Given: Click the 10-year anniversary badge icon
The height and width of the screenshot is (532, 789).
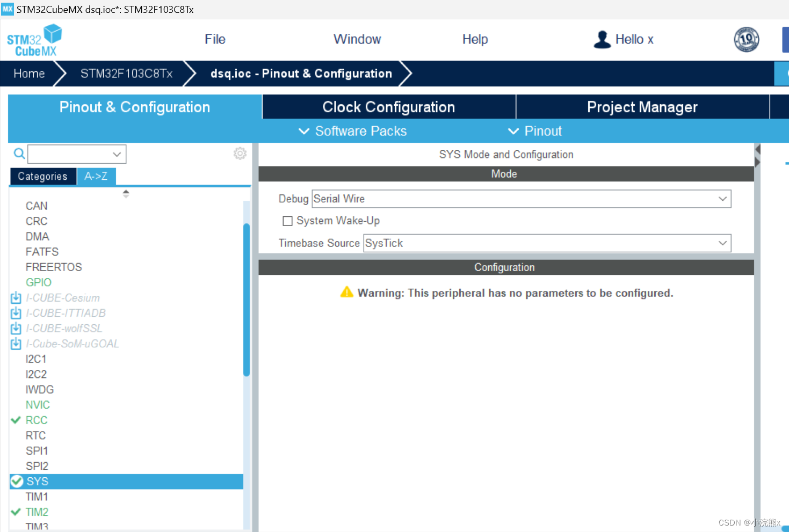Looking at the screenshot, I should coord(747,39).
